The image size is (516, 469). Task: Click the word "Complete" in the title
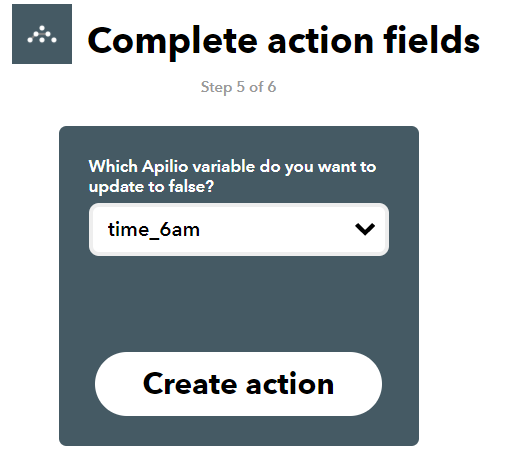click(x=172, y=42)
